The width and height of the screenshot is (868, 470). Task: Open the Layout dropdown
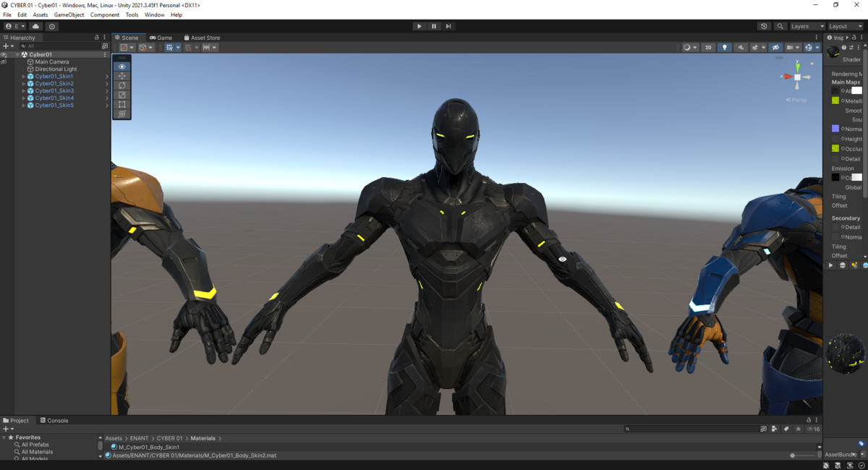click(843, 26)
